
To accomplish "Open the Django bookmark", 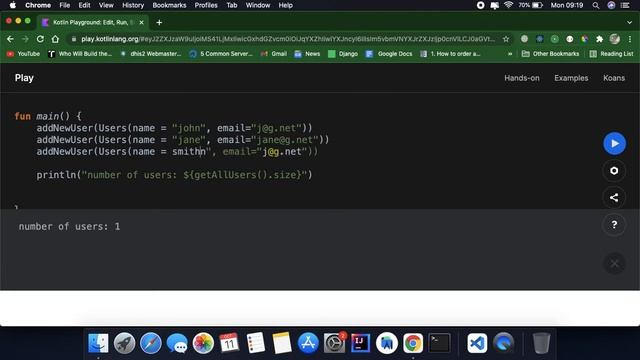I will click(343, 54).
